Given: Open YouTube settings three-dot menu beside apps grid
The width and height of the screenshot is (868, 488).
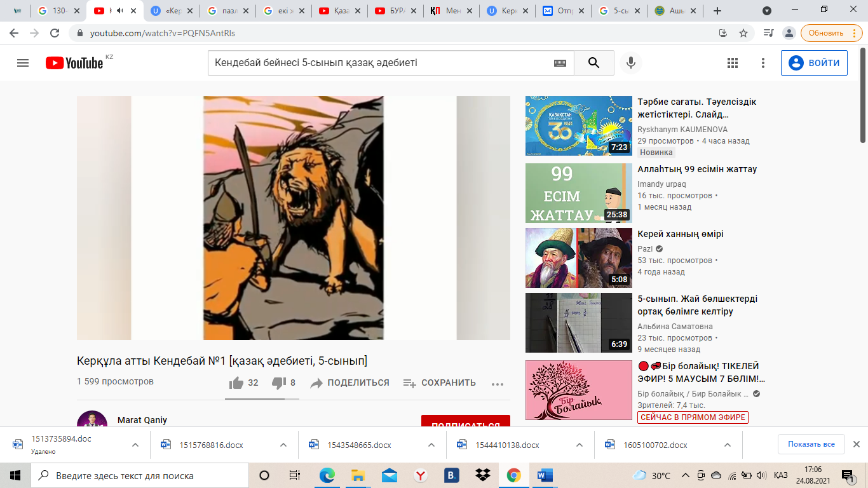Looking at the screenshot, I should click(763, 63).
